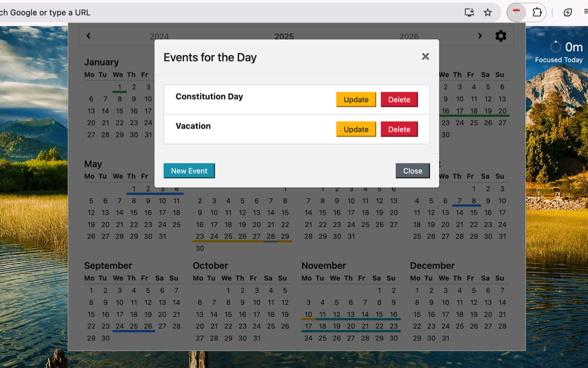Switch to year 2024
The image size is (588, 368).
[159, 36]
